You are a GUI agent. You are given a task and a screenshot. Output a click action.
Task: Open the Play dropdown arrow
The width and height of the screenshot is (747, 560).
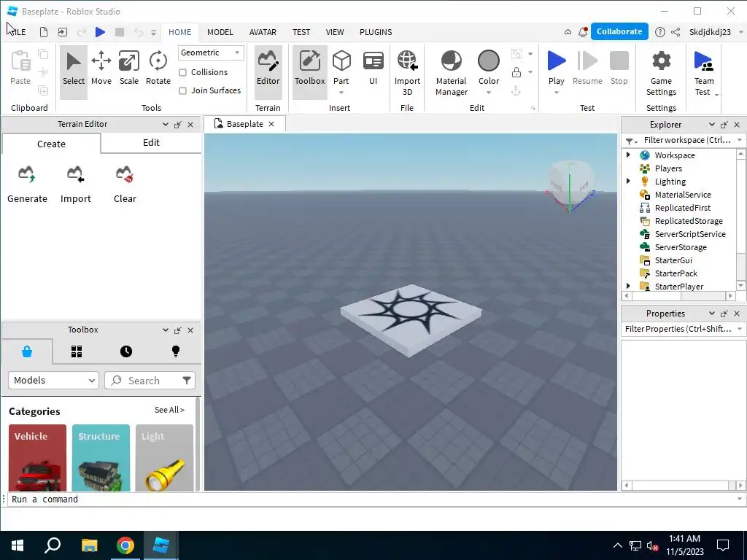pyautogui.click(x=556, y=93)
